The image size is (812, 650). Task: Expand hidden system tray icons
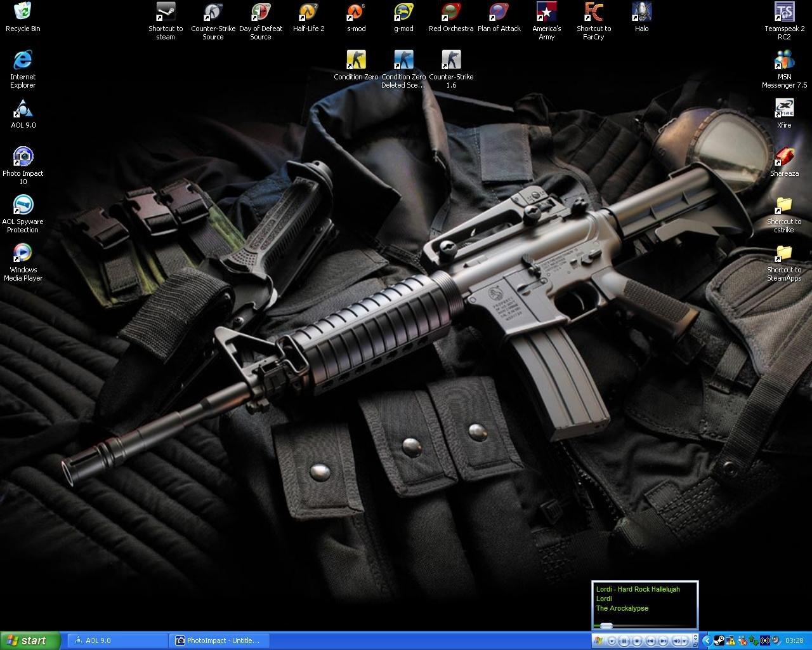point(707,641)
